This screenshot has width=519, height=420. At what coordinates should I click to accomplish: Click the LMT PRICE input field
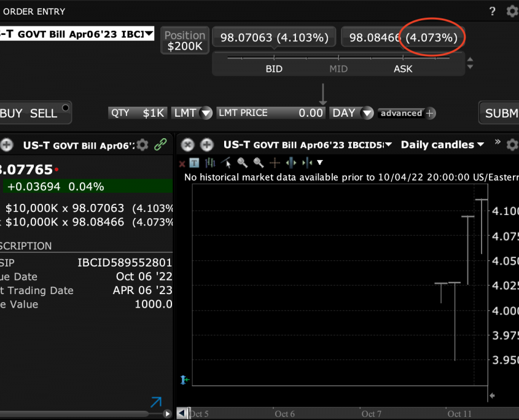point(270,113)
